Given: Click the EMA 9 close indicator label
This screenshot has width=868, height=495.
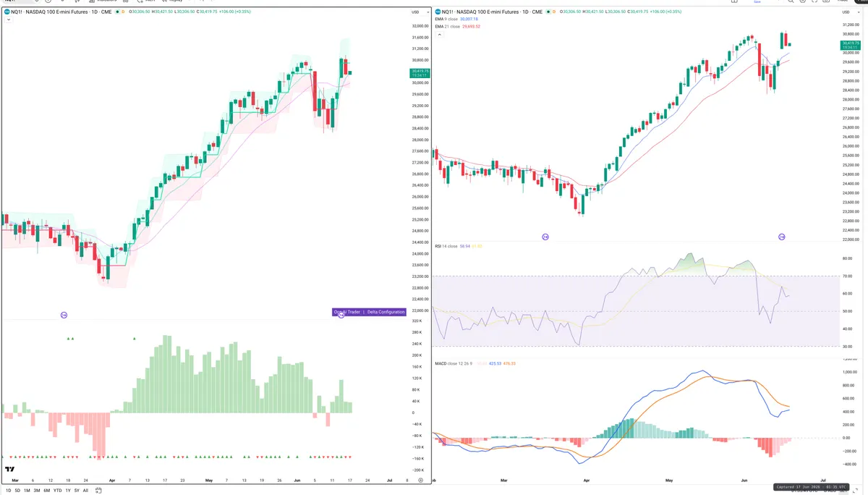Looking at the screenshot, I should [446, 19].
